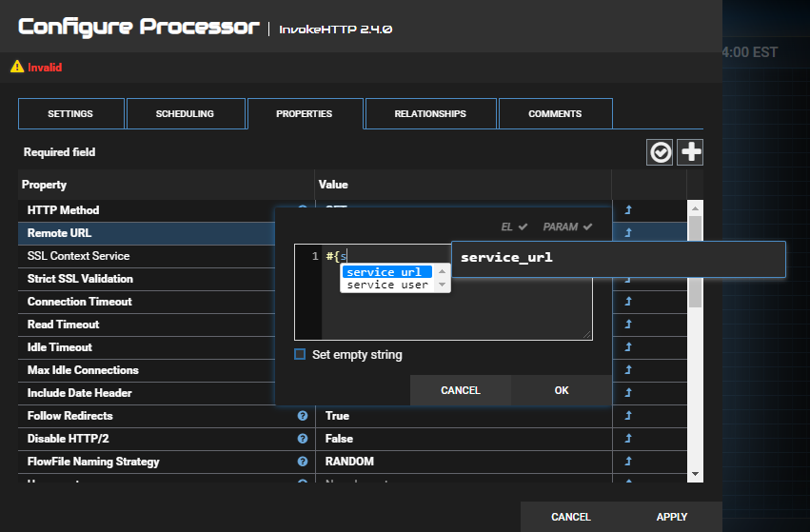This screenshot has height=532, width=810.
Task: Open the Comments tab
Action: (x=555, y=113)
